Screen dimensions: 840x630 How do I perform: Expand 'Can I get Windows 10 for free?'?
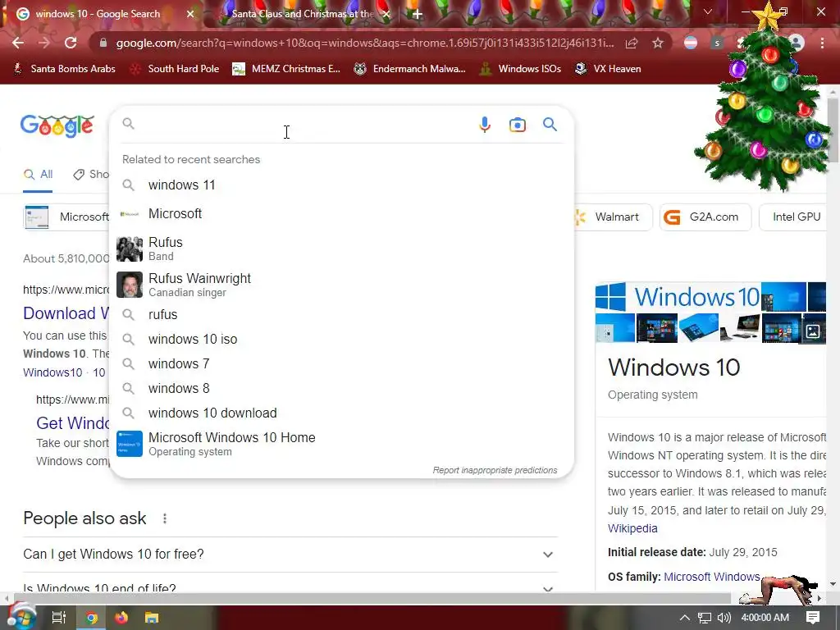point(290,554)
